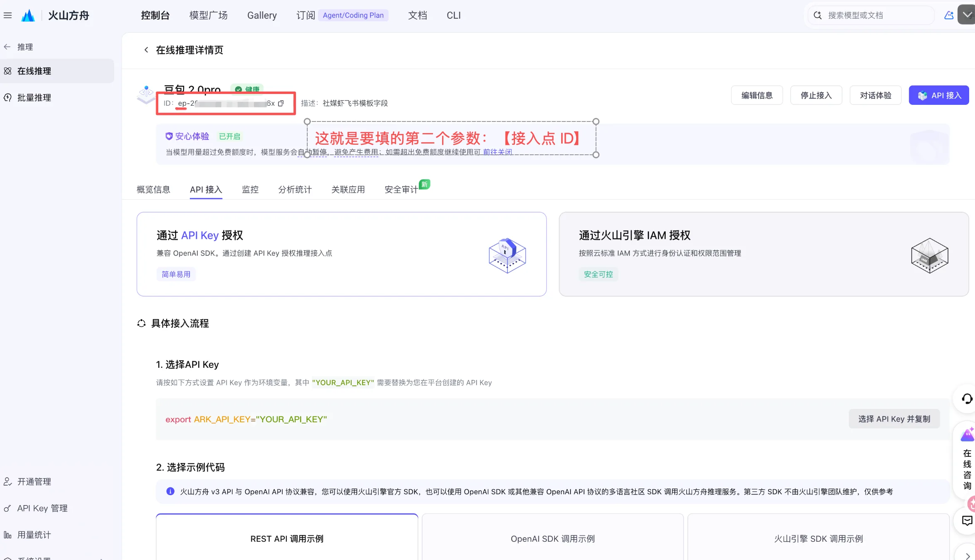Click the Volcano Ark logo icon

pyautogui.click(x=28, y=15)
